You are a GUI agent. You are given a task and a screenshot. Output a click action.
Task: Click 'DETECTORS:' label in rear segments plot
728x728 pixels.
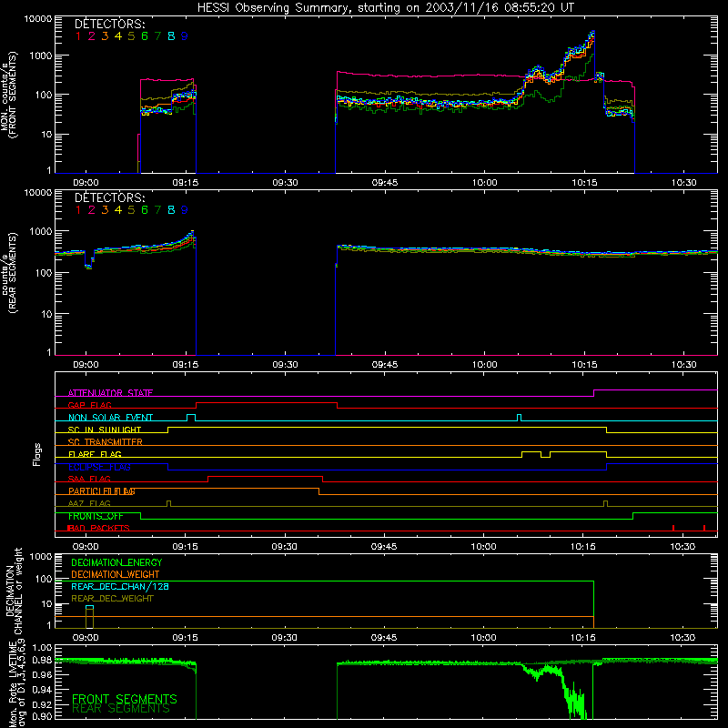pos(109,197)
